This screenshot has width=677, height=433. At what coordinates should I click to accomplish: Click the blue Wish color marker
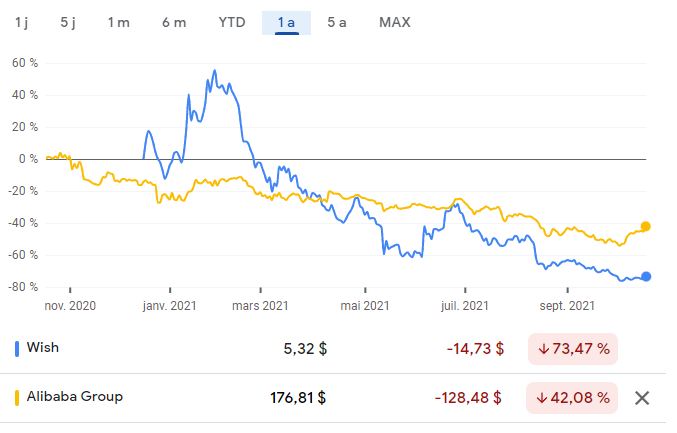pos(17,349)
